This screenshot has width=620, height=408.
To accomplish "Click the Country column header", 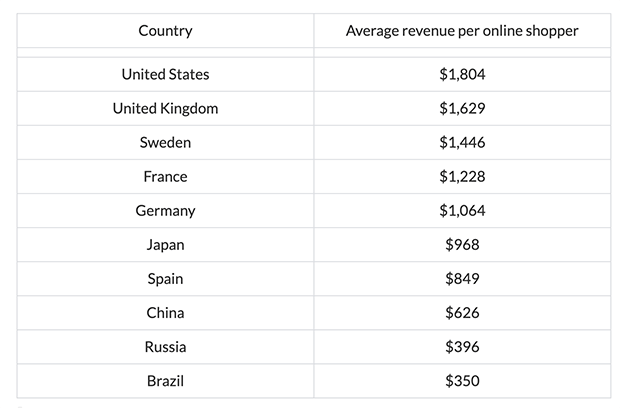I will click(x=165, y=31).
